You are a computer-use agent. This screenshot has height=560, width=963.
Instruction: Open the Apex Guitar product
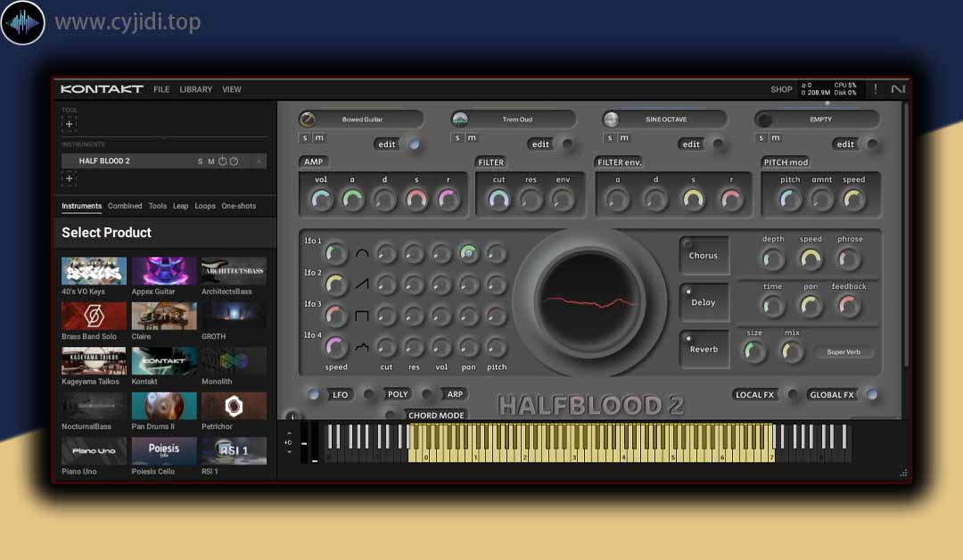[x=164, y=271]
